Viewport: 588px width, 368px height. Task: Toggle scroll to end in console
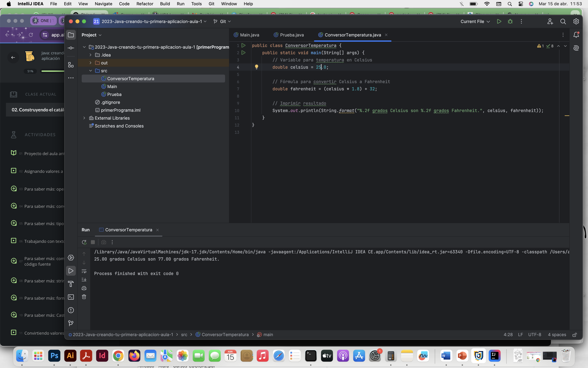click(84, 280)
